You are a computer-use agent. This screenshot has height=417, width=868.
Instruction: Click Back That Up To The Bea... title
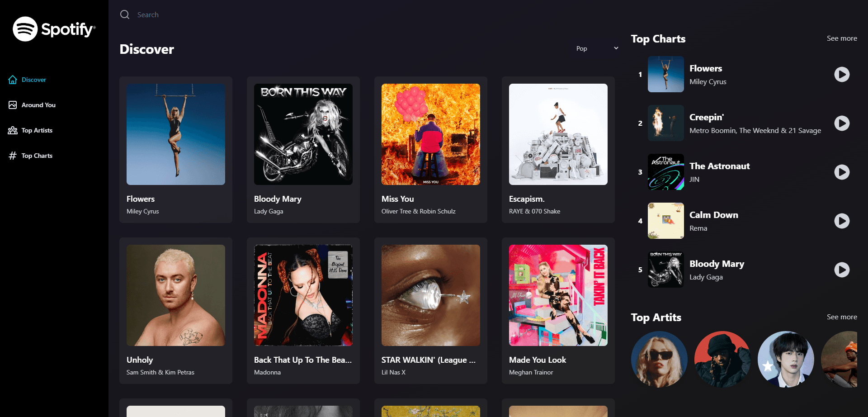(303, 360)
